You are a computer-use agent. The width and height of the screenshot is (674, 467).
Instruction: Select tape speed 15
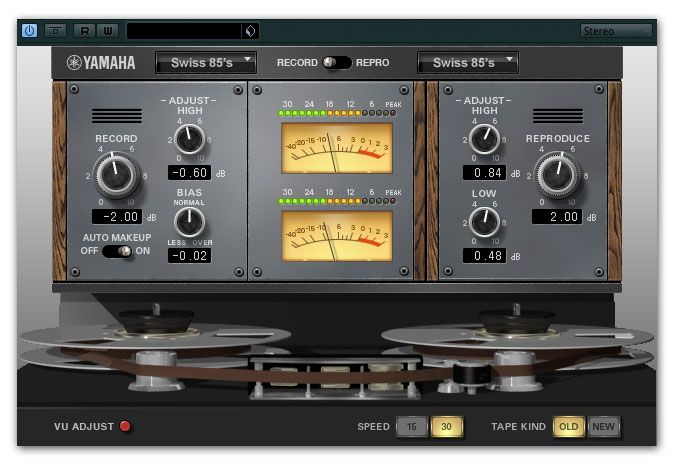412,427
